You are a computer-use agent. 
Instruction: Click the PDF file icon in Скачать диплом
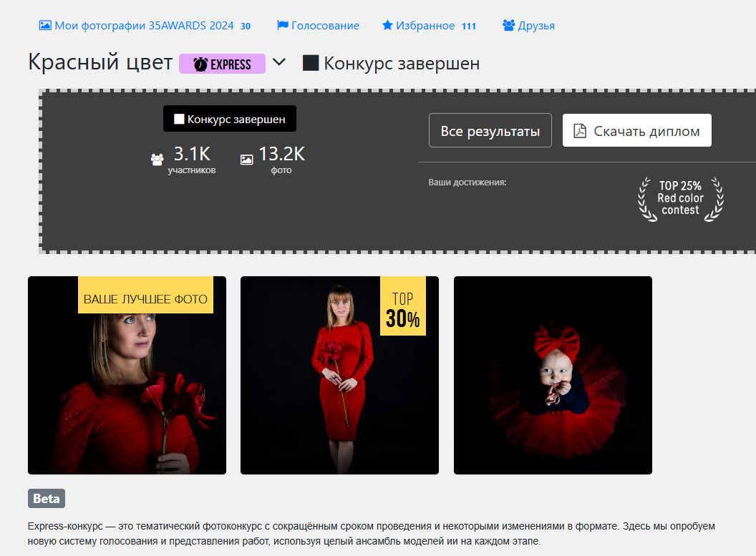[580, 131]
